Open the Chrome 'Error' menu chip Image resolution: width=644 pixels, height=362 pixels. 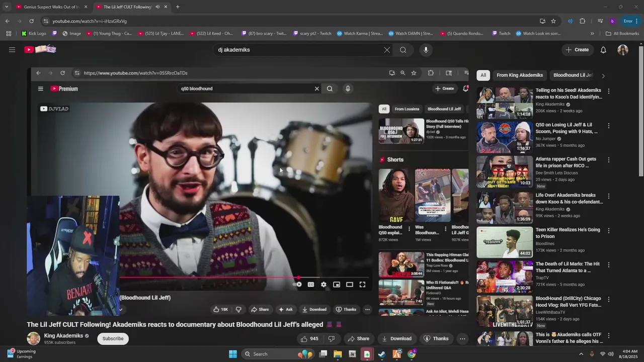(631, 21)
